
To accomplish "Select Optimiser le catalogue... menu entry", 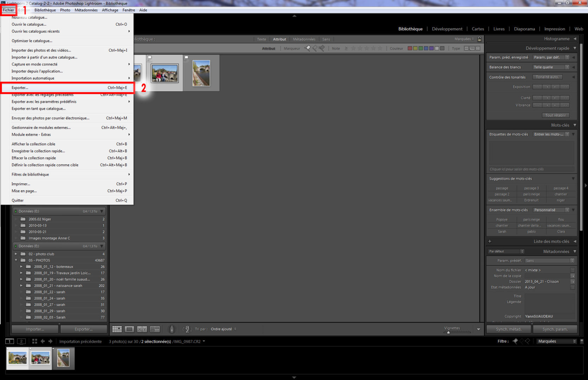I will 68,41.
